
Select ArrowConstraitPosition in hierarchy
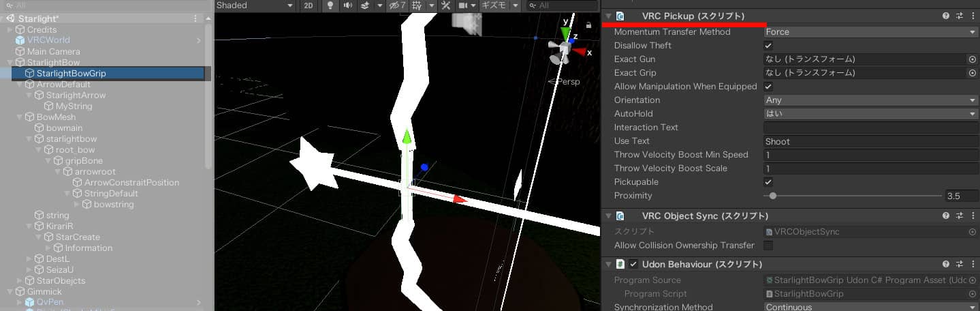click(131, 183)
